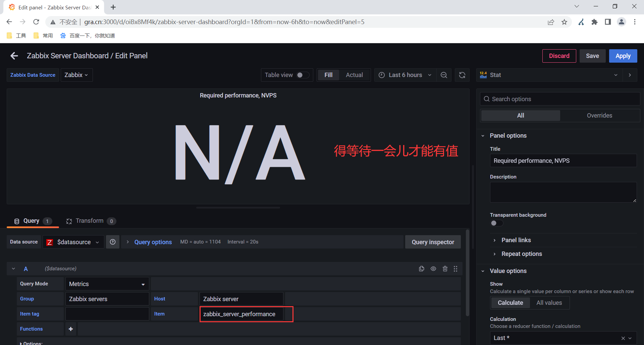Click the Item field zabbix_server_performance
This screenshot has width=644, height=345.
point(241,314)
